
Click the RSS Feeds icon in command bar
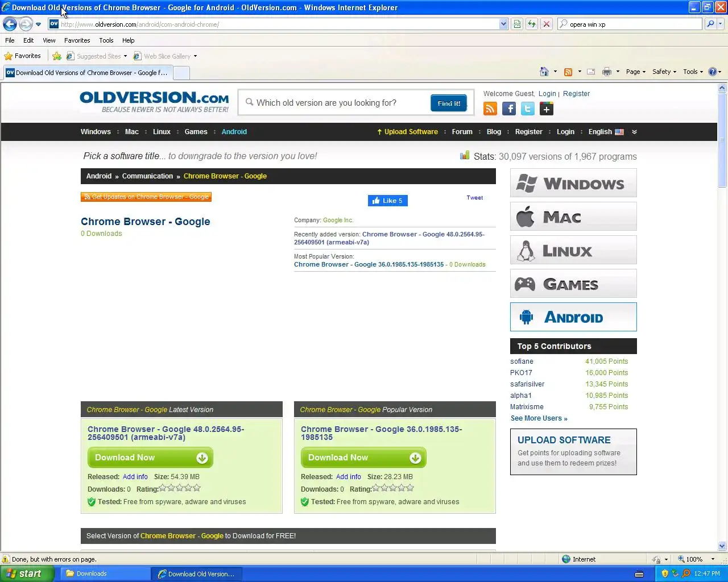(568, 72)
